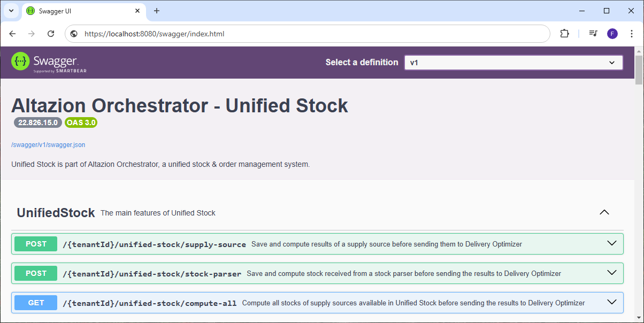
Task: Open the Chrome three-dot menu
Action: tap(633, 33)
